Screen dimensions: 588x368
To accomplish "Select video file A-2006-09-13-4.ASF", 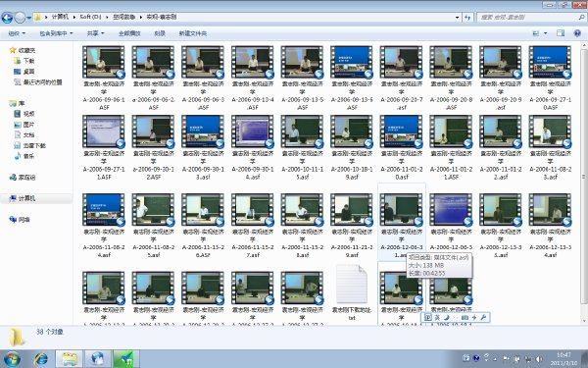I will point(253,78).
